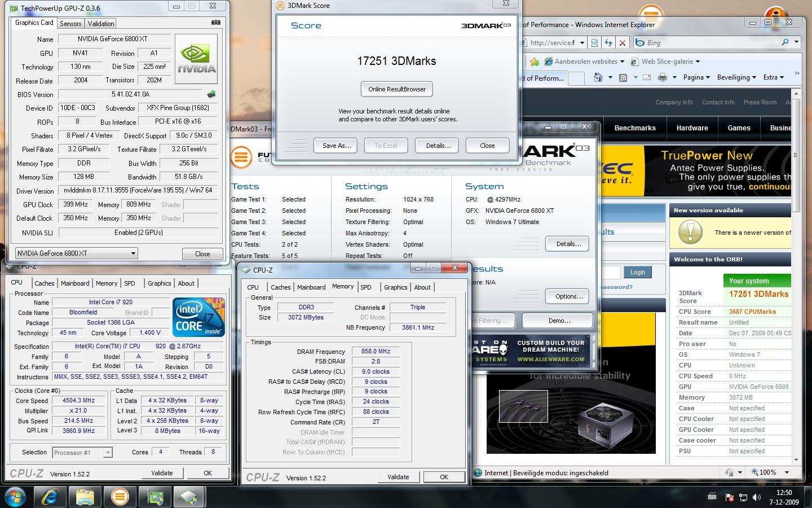The width and height of the screenshot is (812, 508).
Task: Switch to the Validation tab in GPU-Z
Action: click(x=101, y=23)
